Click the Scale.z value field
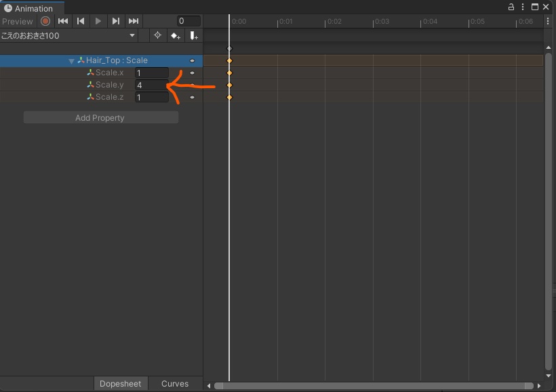556x392 pixels. pyautogui.click(x=151, y=97)
